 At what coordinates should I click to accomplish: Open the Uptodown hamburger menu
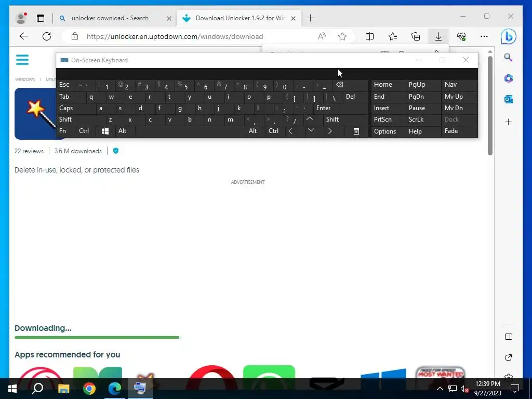pyautogui.click(x=22, y=60)
